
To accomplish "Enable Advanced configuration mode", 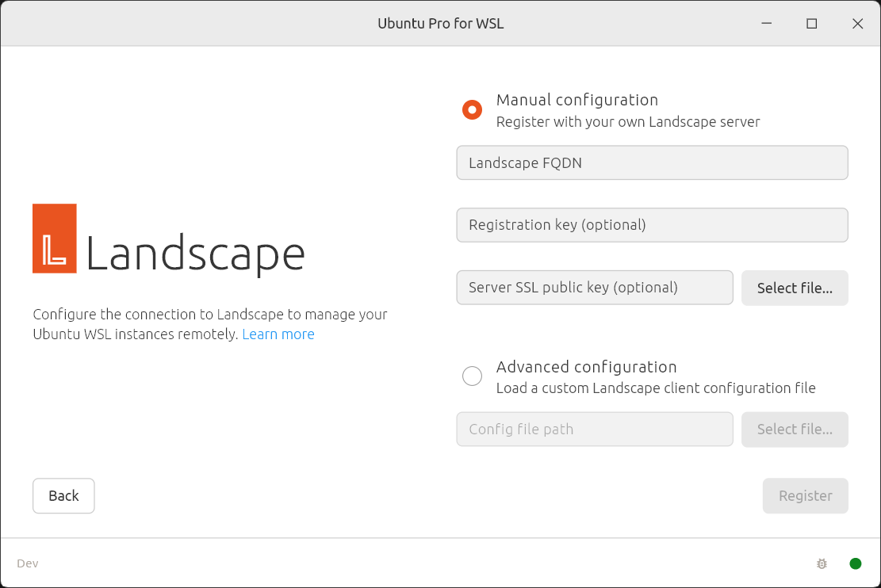I will coord(472,376).
